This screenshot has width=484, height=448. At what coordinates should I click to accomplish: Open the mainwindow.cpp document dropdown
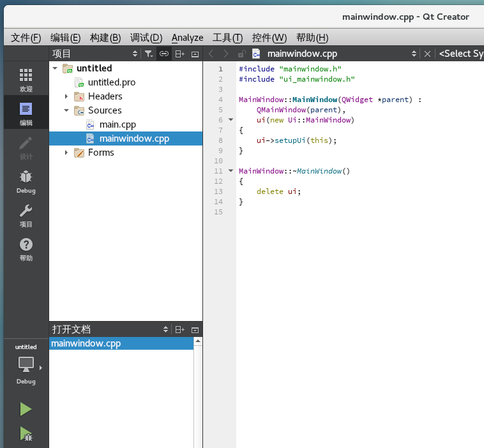[414, 54]
